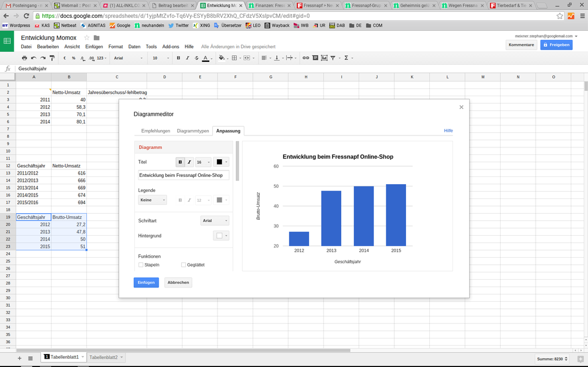Open vertical alignment options
This screenshot has width=588, height=367.
click(276, 58)
